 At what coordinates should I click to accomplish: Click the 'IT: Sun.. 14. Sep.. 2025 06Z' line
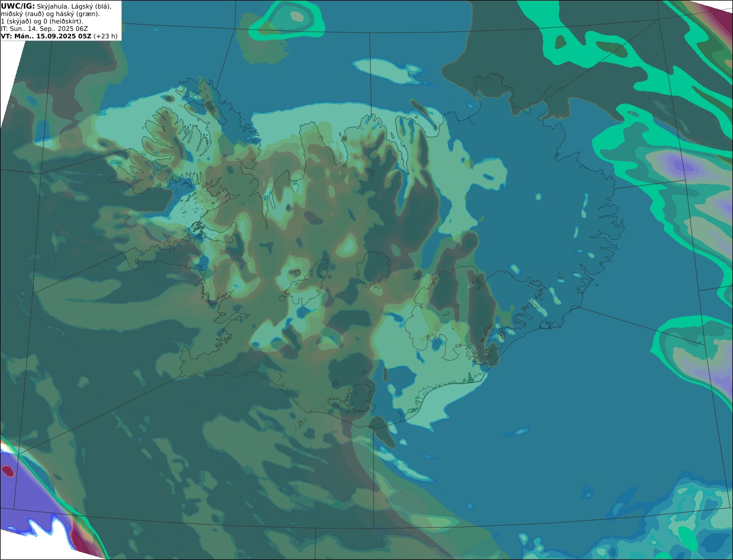pyautogui.click(x=44, y=29)
